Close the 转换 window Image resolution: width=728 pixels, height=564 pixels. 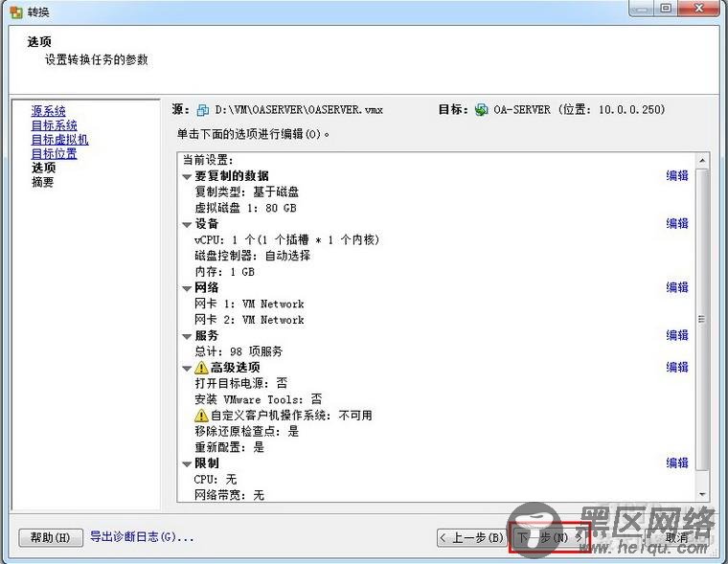tap(699, 8)
